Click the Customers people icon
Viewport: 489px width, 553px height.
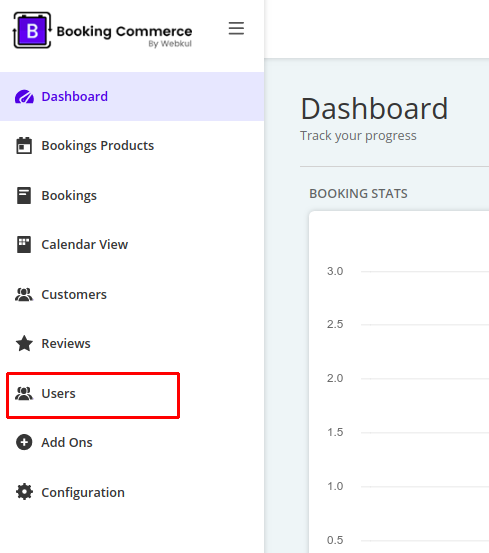[x=24, y=294]
